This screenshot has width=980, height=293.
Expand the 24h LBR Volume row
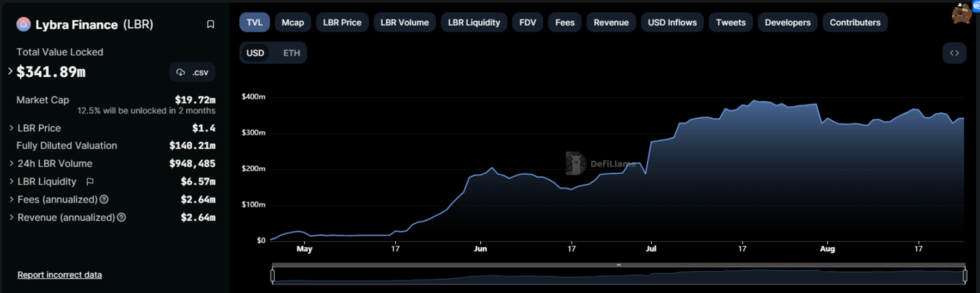pyautogui.click(x=11, y=163)
